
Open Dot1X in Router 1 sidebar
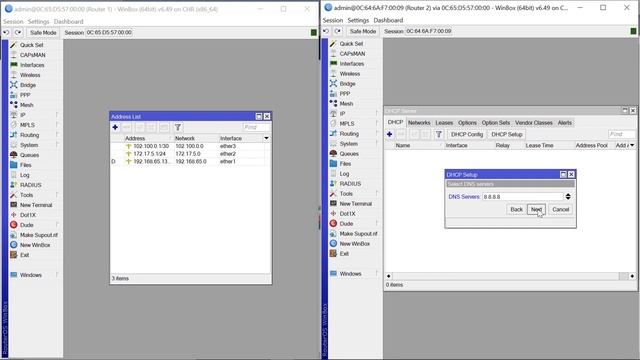[x=28, y=215]
